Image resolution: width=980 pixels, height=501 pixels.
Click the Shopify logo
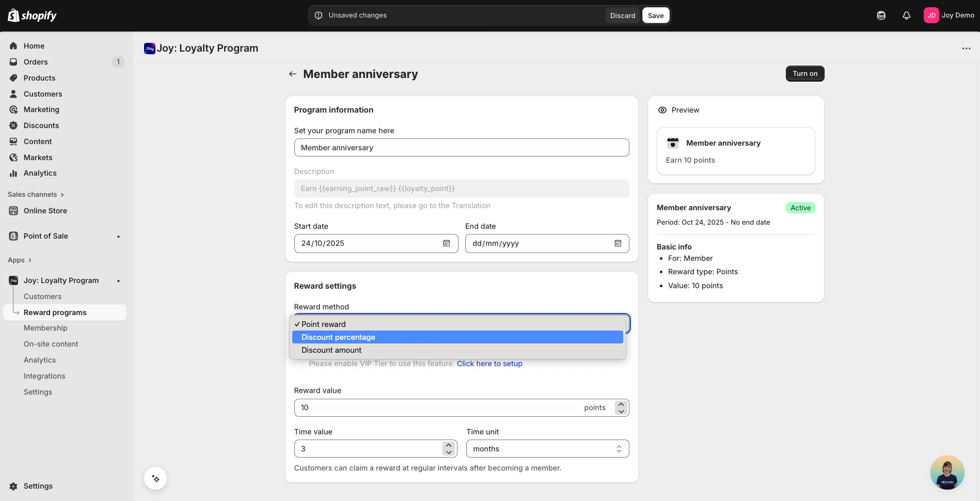[x=32, y=15]
